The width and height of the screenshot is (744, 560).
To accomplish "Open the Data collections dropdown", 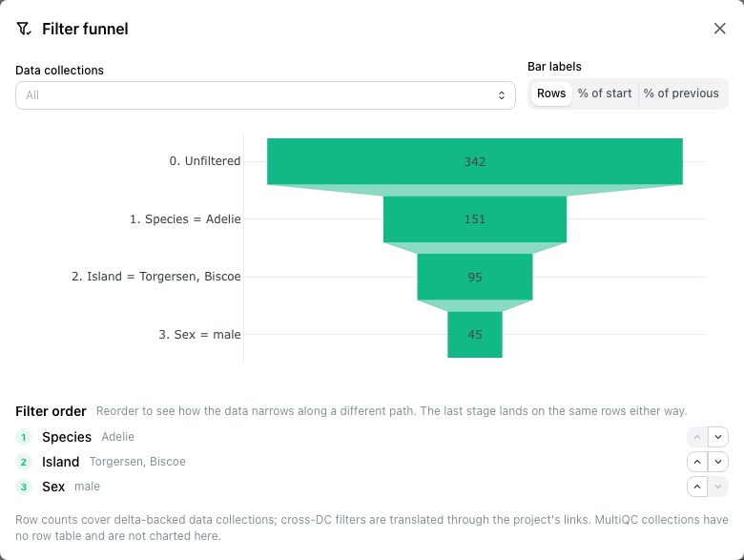I will coord(265,95).
